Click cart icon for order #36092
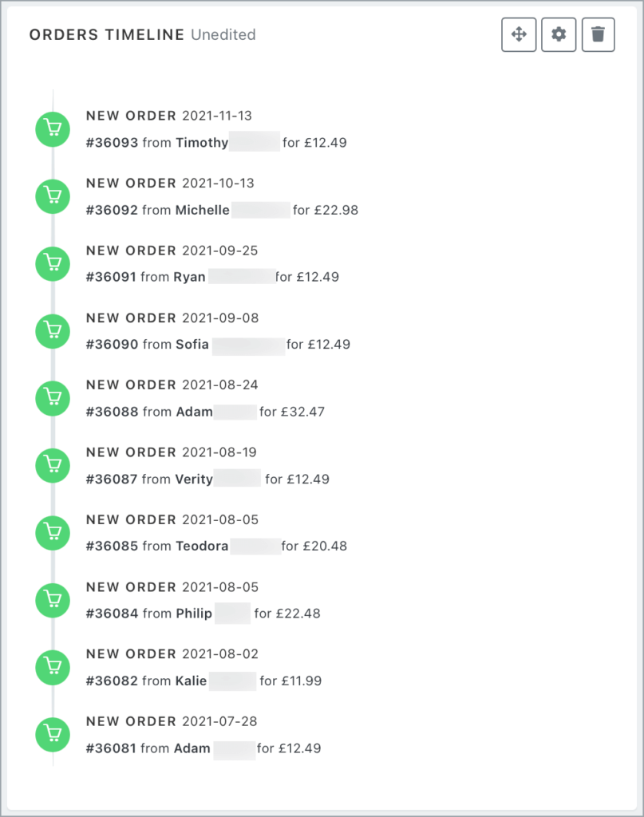 53,196
